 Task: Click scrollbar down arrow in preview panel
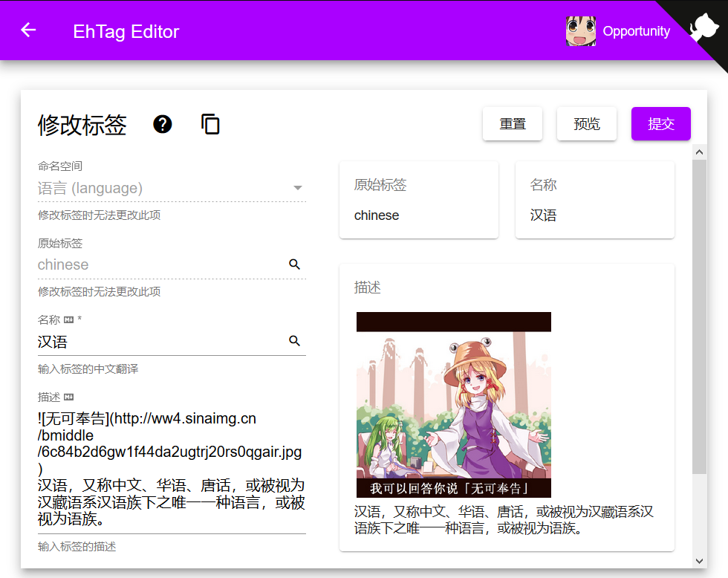(x=699, y=561)
